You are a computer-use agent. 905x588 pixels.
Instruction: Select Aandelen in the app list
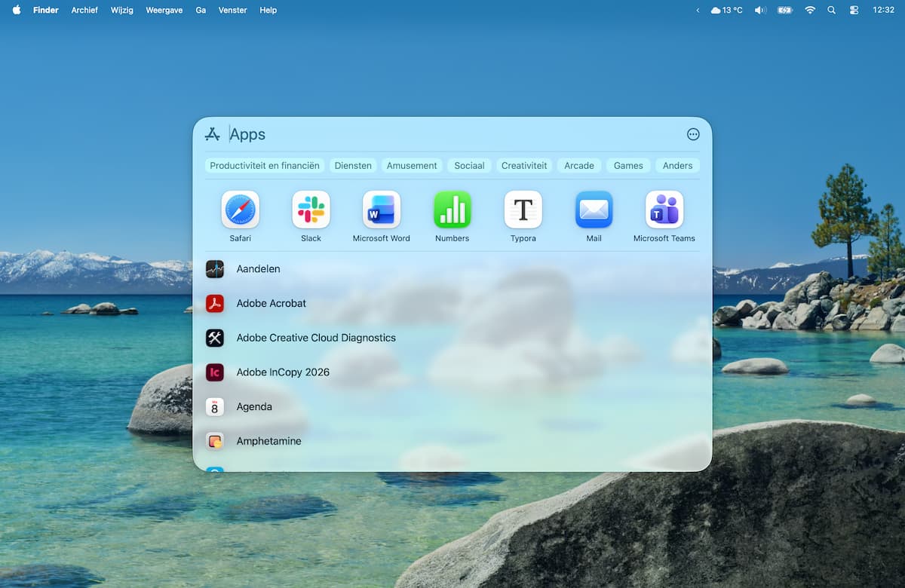258,268
